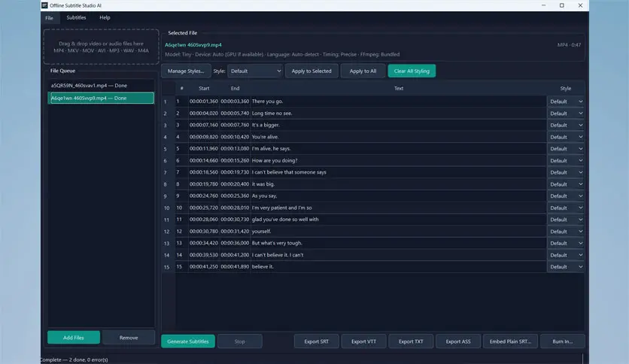Screen dimensions: 629x364
Task: Select text 'I can't believe that someone says'
Action: [289, 172]
